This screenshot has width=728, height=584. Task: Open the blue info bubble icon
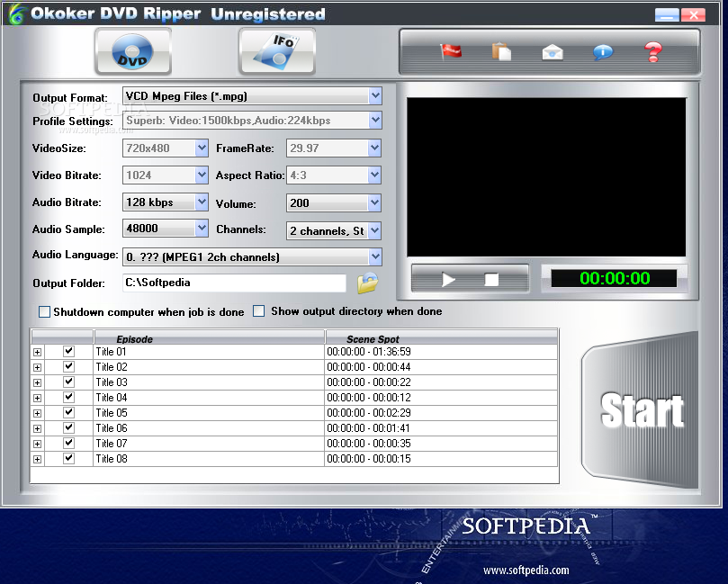pos(603,51)
